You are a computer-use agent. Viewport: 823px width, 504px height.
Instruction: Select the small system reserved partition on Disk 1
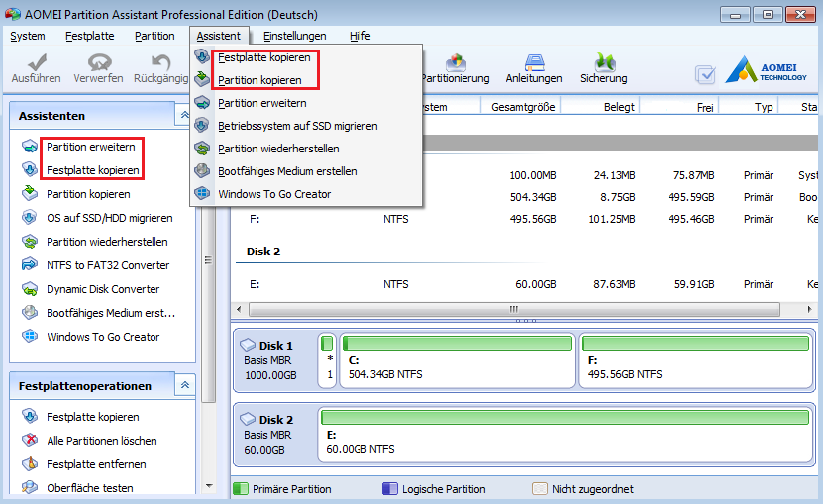point(327,359)
